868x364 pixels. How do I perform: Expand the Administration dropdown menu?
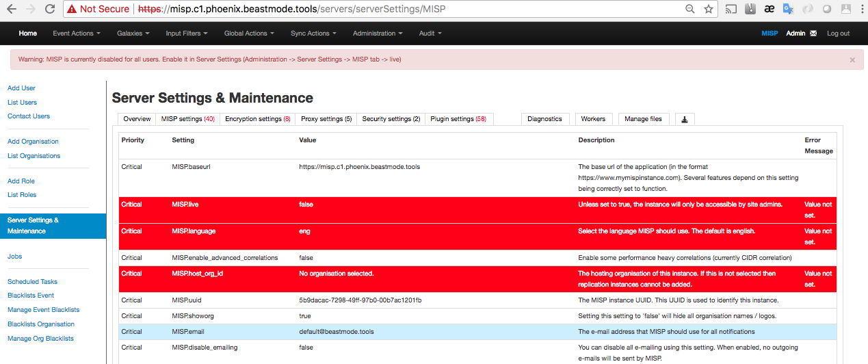(x=378, y=33)
